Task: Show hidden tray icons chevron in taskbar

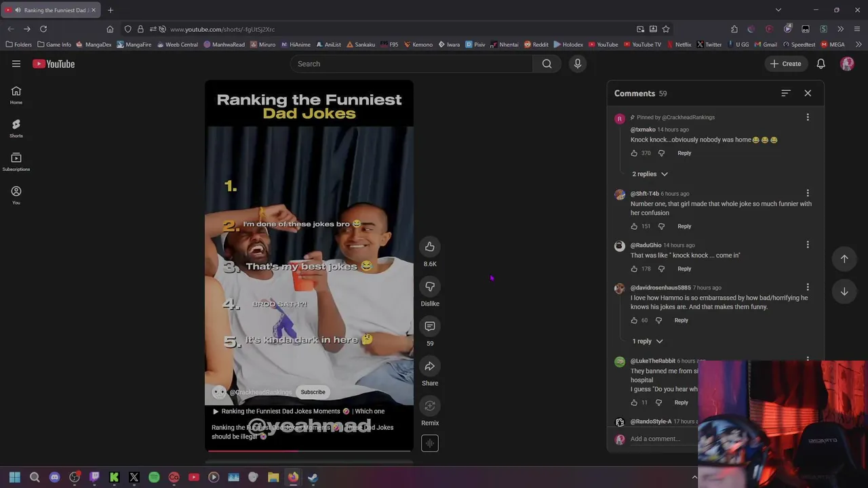Action: pos(694,477)
